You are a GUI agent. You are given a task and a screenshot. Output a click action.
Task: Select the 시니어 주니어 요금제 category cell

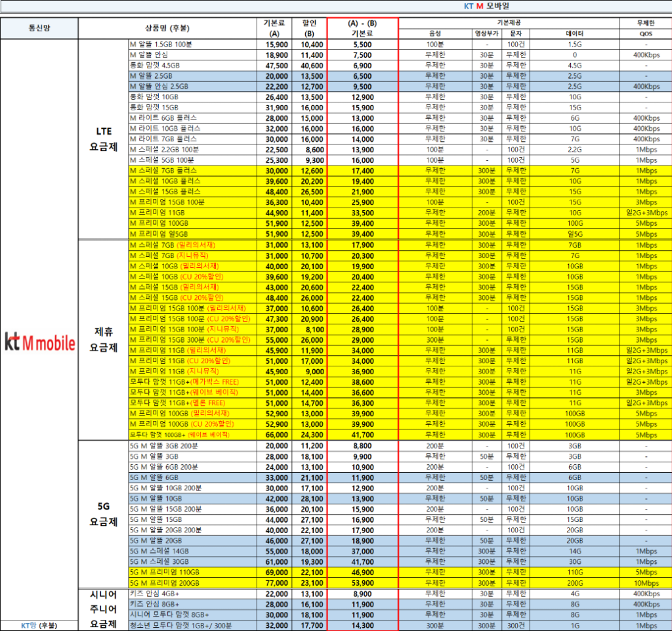coord(103,609)
